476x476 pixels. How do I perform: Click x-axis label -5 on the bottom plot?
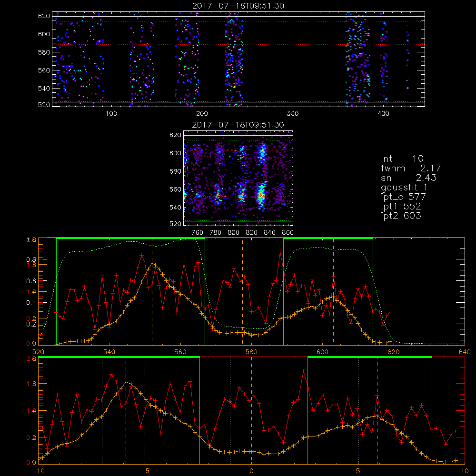click(x=145, y=471)
